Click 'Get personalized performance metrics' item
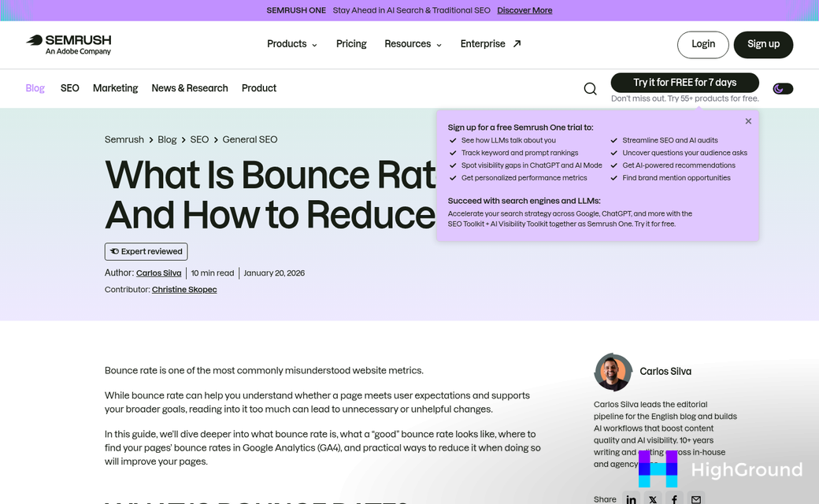This screenshot has width=819, height=504. click(524, 177)
